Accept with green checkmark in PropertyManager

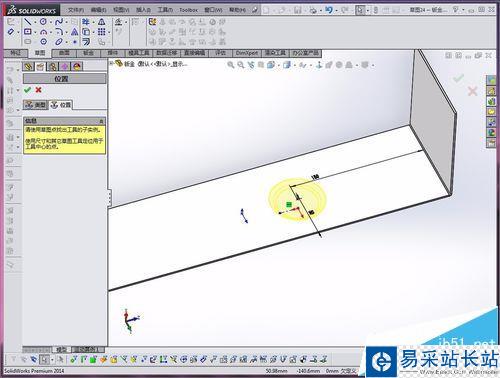click(x=28, y=90)
